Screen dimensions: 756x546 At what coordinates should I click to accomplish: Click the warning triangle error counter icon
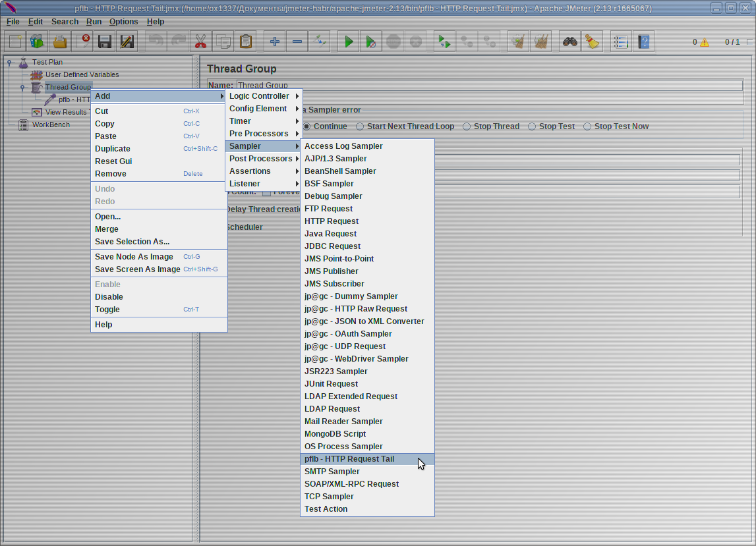coord(705,42)
